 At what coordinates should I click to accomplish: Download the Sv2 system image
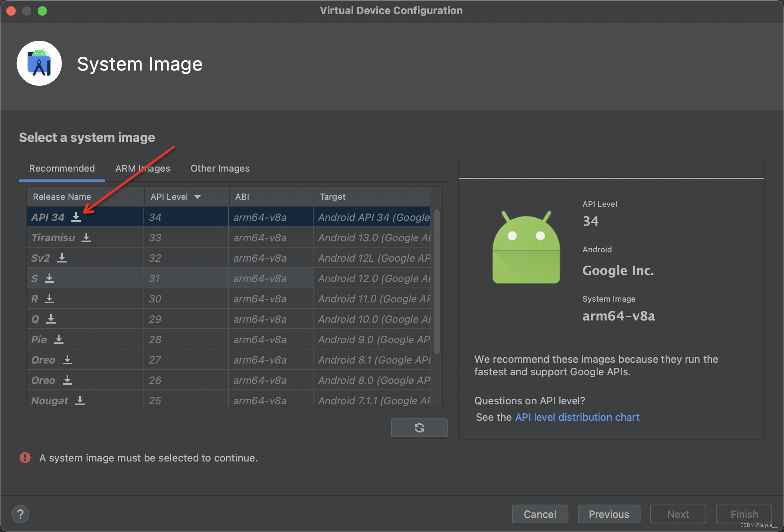click(62, 258)
